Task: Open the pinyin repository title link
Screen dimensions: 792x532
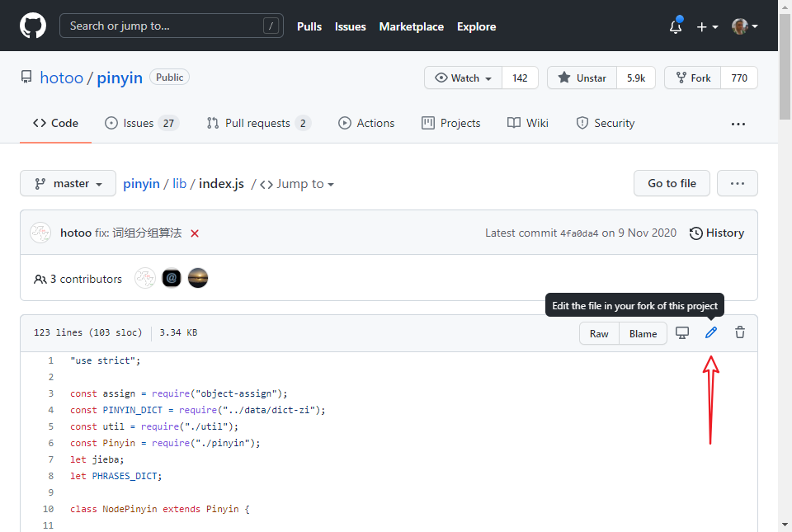Action: point(120,78)
